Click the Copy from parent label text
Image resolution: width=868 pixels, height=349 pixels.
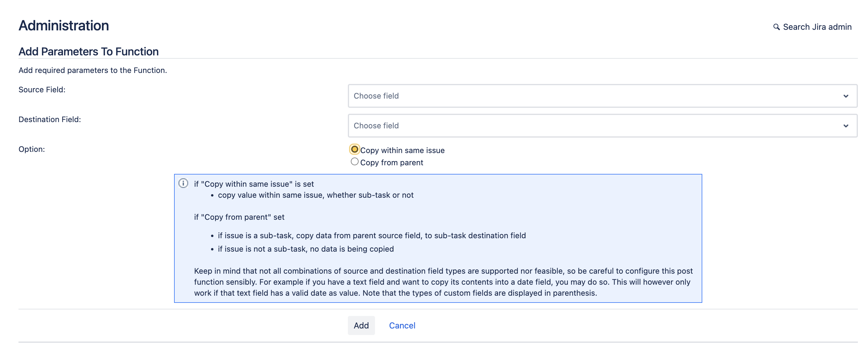click(x=392, y=163)
